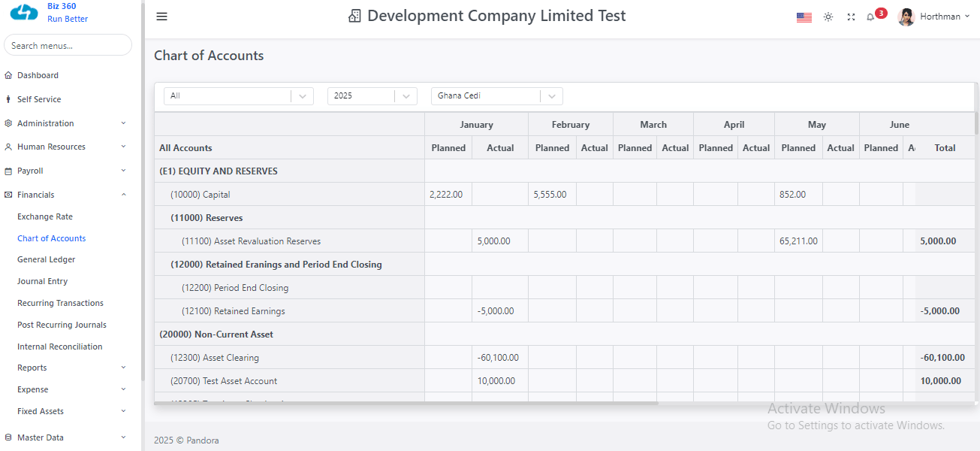The width and height of the screenshot is (980, 451).
Task: Click the All Accounts header cell
Action: (290, 148)
